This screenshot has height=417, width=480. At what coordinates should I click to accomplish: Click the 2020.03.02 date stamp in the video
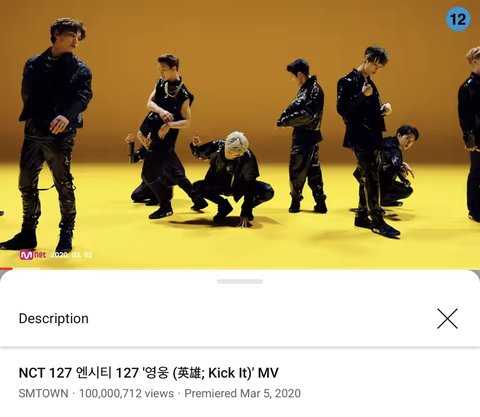[x=71, y=255]
